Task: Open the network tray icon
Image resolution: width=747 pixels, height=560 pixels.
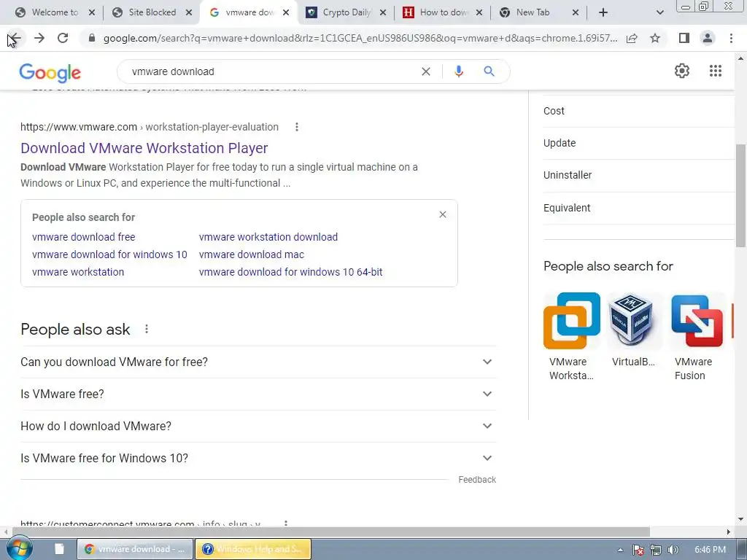Action: point(656,550)
